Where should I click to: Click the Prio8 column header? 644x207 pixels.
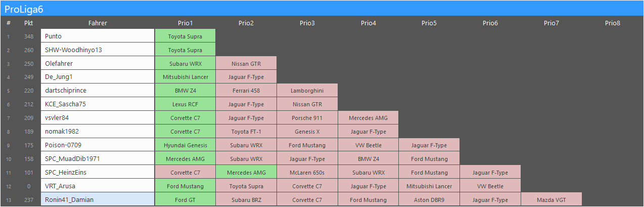coord(612,23)
